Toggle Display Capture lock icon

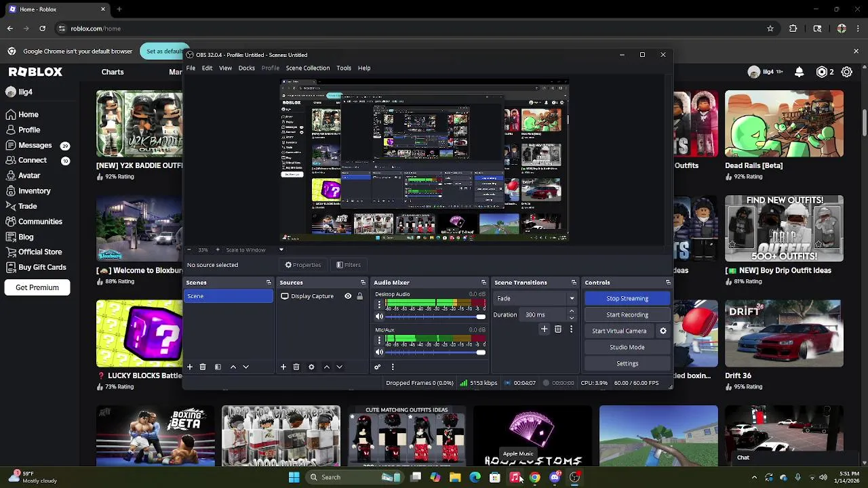point(360,296)
